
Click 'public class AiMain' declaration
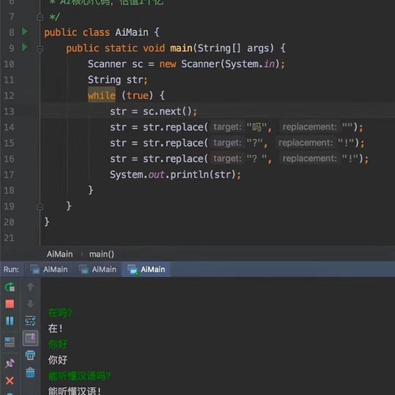click(x=102, y=32)
